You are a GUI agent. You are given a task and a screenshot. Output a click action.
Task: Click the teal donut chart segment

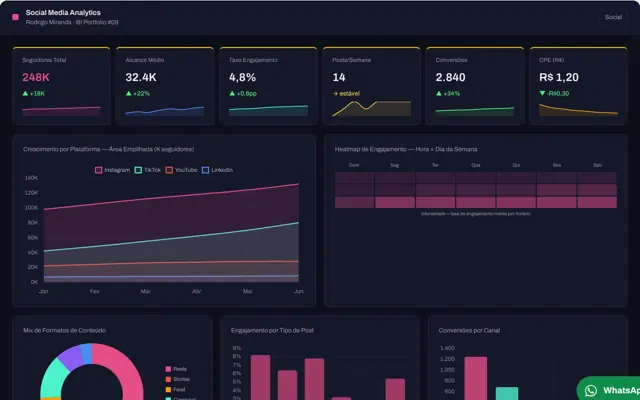click(52, 378)
